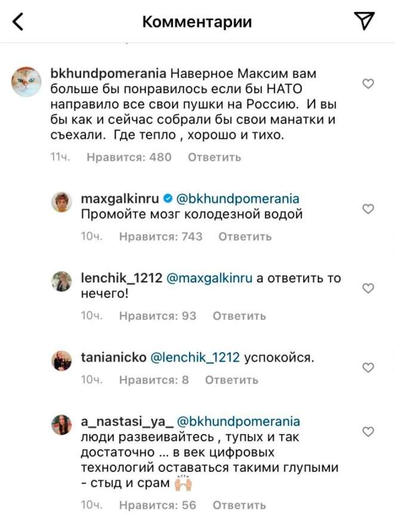The width and height of the screenshot is (395, 532).
Task: Open direct messages paper plane icon
Action: pyautogui.click(x=363, y=22)
